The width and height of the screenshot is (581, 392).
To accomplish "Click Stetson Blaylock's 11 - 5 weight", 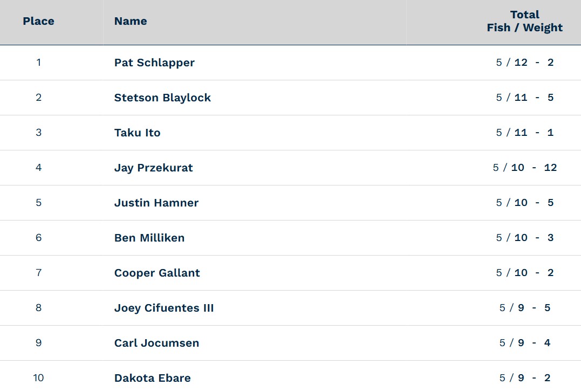I will [x=534, y=98].
